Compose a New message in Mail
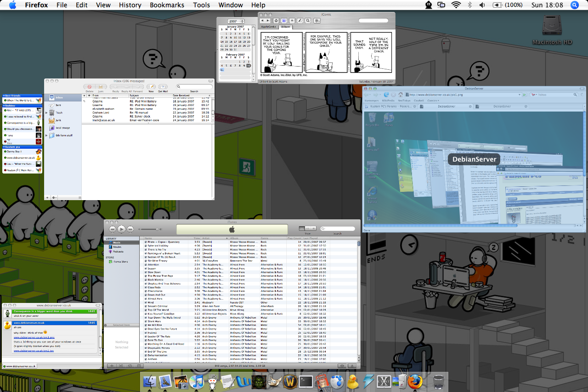Screen dimensions: 588x392 [x=151, y=87]
